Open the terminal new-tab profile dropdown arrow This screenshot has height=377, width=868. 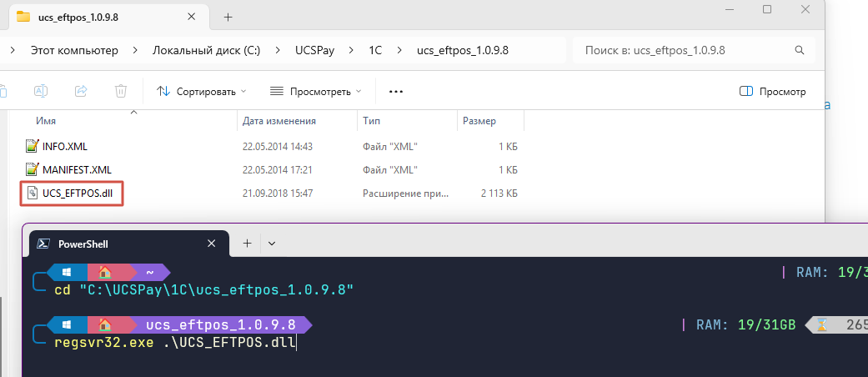pyautogui.click(x=272, y=244)
